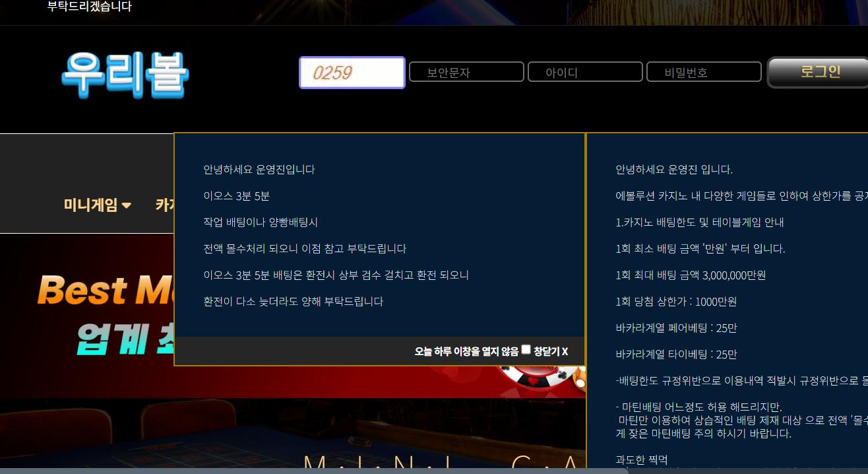Click the 우리볼 site logo
Viewport: 868px width, 474px height.
(x=125, y=75)
